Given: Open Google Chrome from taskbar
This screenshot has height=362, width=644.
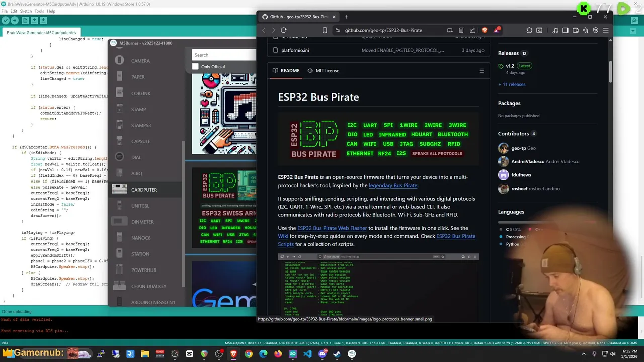Looking at the screenshot, I should [249, 354].
